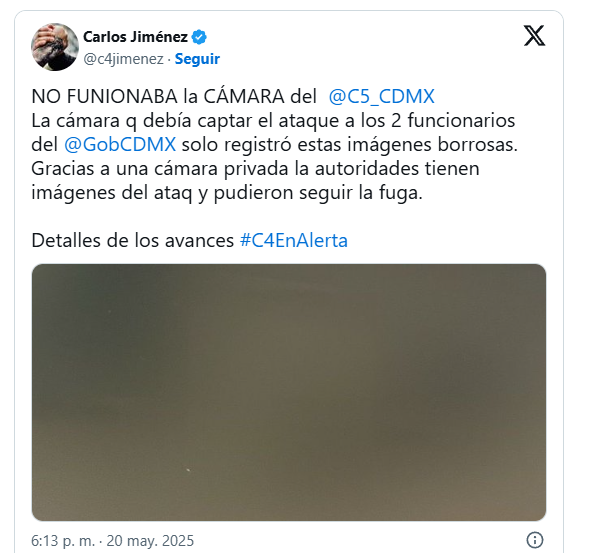This screenshot has width=594, height=553.
Task: Click the phrase 'solo registró estas imágenes borrosas'
Action: [349, 145]
